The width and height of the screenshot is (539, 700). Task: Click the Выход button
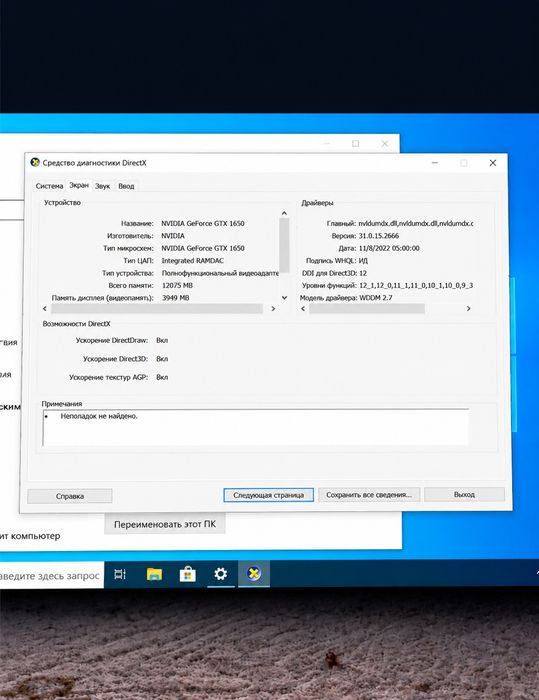[x=464, y=494]
